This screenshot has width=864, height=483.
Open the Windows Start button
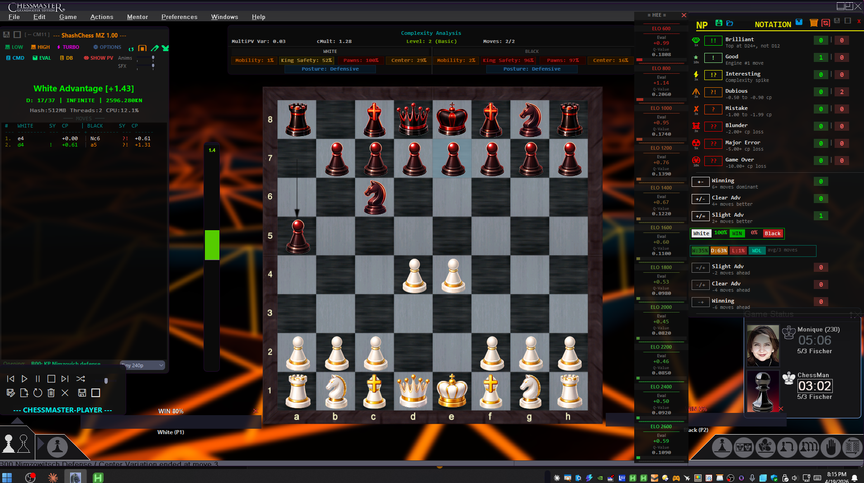tap(7, 477)
